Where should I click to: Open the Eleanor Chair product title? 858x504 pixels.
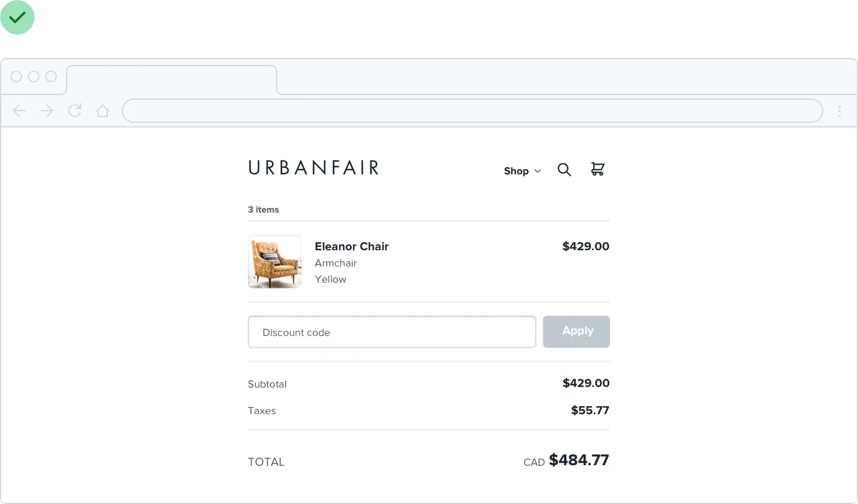pos(351,246)
